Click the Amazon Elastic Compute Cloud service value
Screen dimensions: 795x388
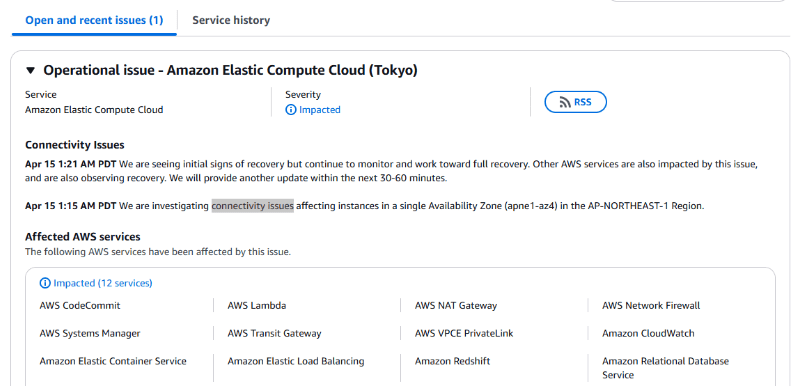[94, 110]
